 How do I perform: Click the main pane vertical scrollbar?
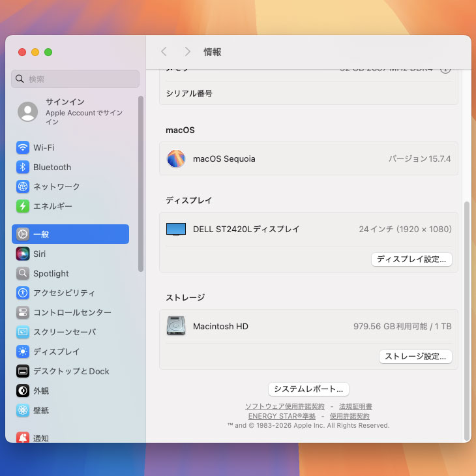pos(466,320)
